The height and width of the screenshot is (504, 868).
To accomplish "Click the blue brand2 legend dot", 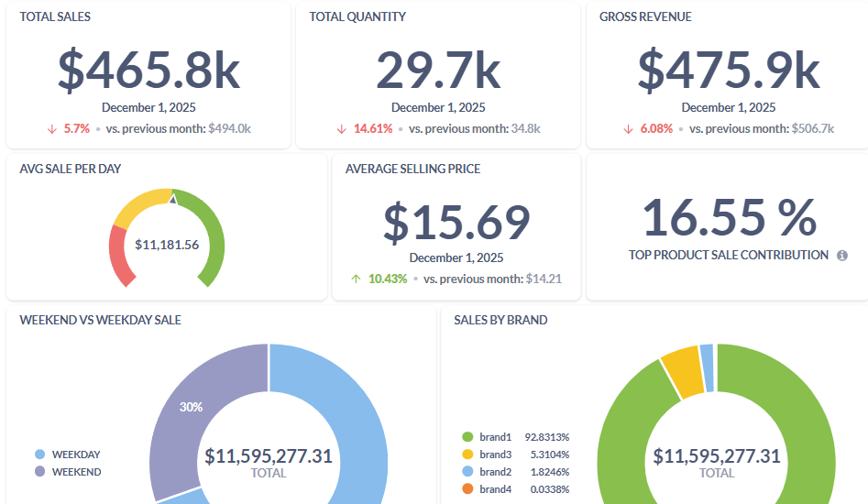I will (x=467, y=472).
